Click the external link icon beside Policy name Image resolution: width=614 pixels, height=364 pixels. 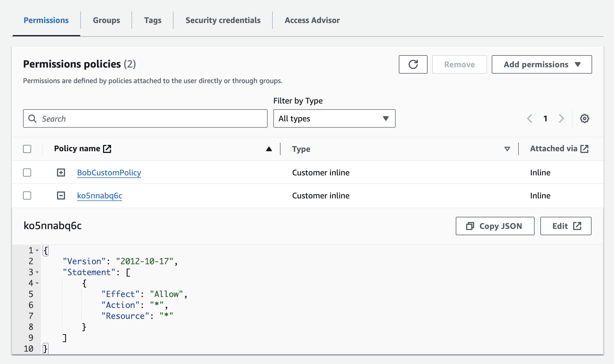click(x=107, y=149)
